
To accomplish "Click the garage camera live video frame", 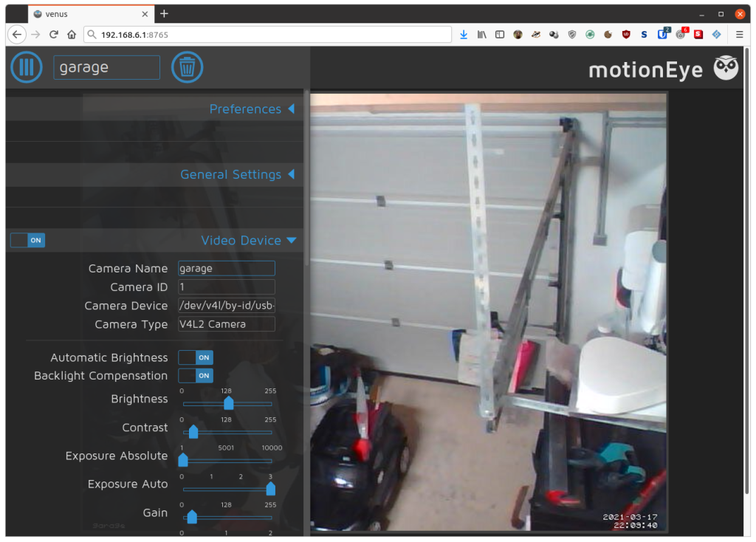I will 489,312.
